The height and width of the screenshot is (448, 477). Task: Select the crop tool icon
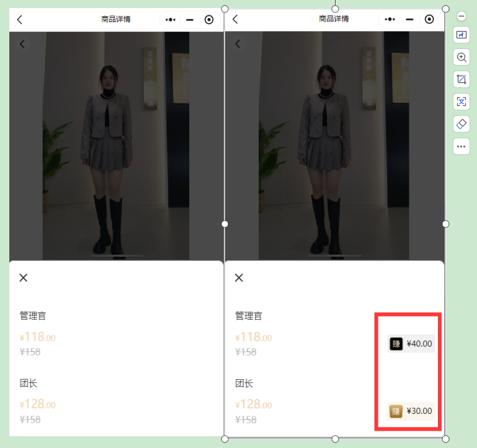coord(461,79)
